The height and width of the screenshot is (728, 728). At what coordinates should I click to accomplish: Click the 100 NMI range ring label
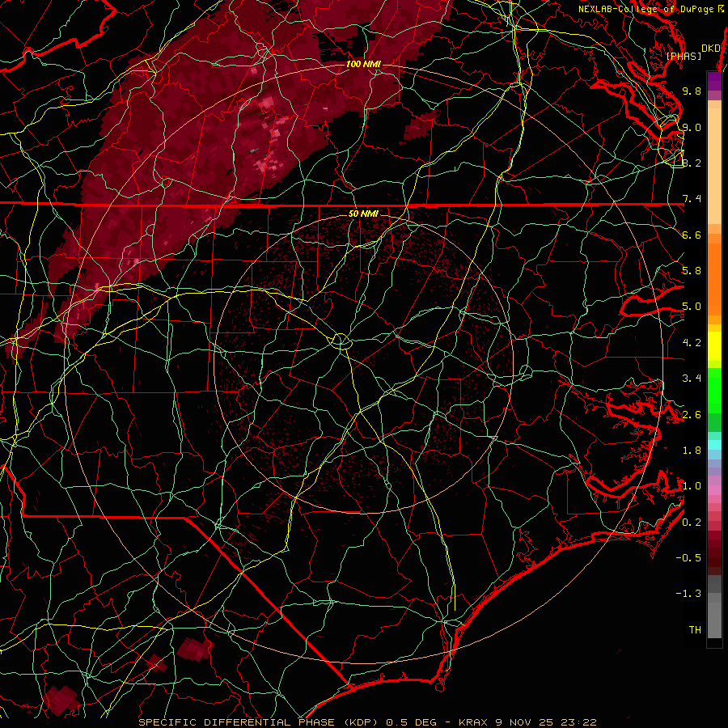[363, 64]
